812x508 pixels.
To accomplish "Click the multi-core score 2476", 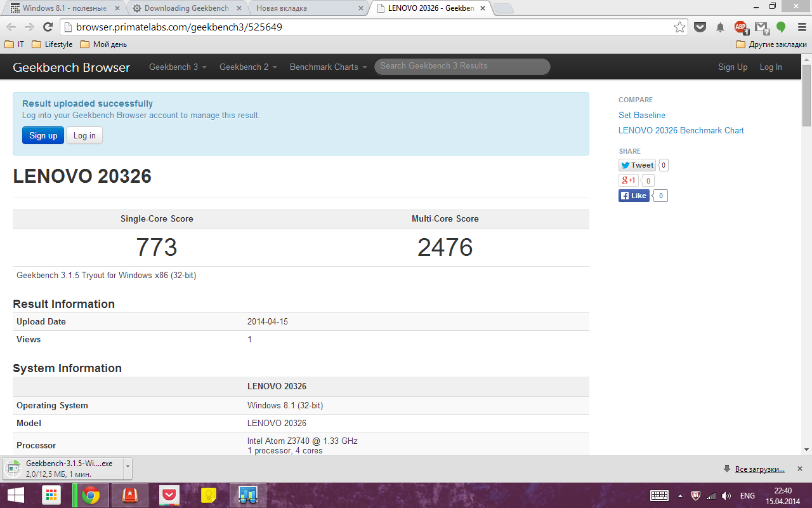I will tap(445, 247).
